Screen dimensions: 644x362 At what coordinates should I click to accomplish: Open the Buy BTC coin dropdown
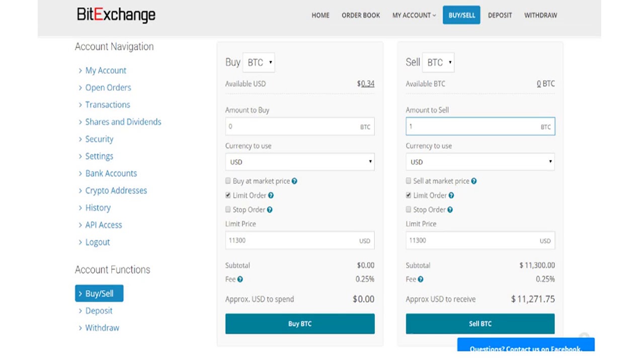tap(259, 62)
